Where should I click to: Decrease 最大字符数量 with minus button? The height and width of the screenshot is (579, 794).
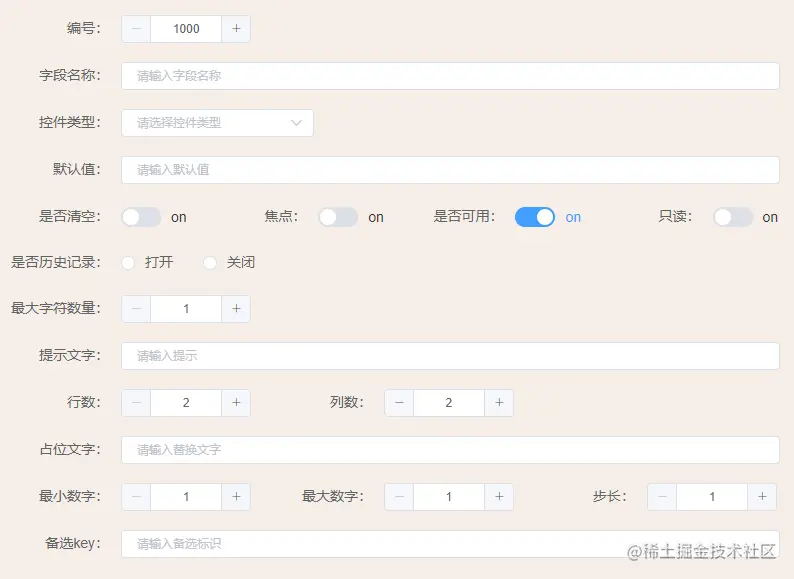click(136, 309)
